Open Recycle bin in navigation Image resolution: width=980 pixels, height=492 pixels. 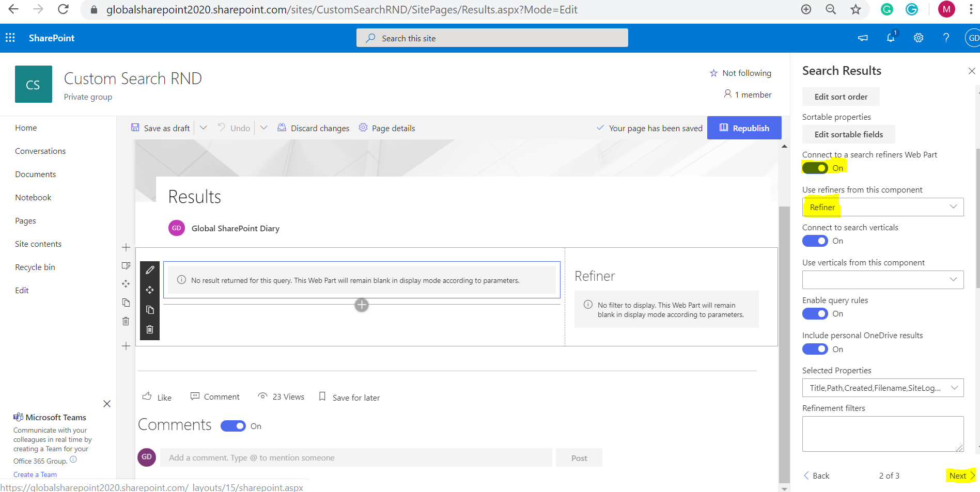[35, 267]
